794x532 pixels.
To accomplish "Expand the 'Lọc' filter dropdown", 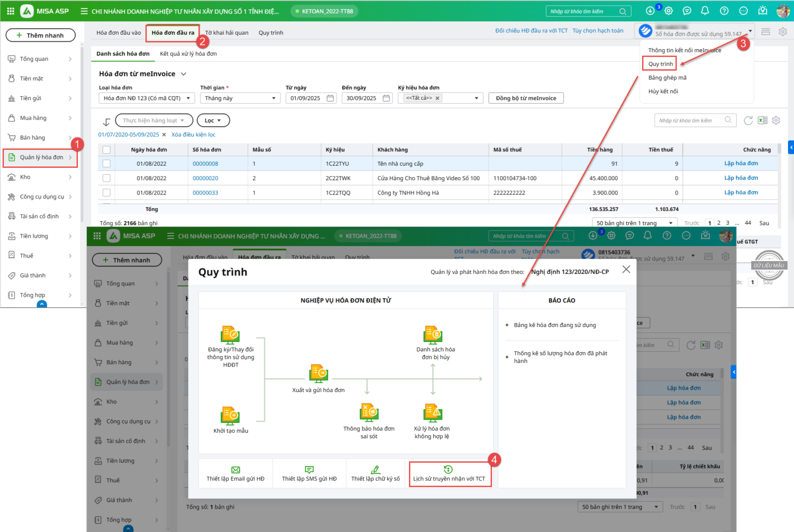I will (213, 121).
